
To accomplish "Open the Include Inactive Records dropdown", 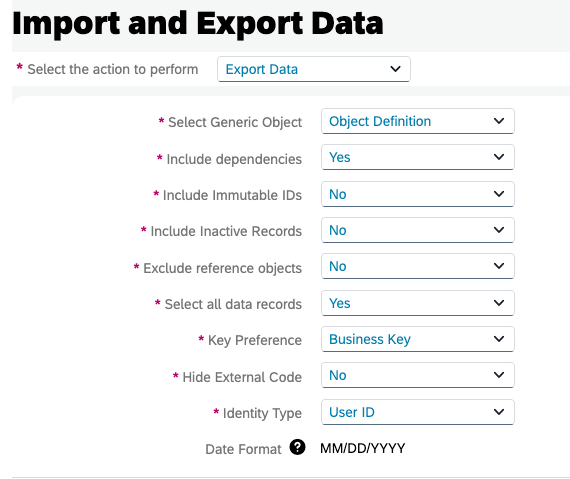I will pyautogui.click(x=418, y=230).
